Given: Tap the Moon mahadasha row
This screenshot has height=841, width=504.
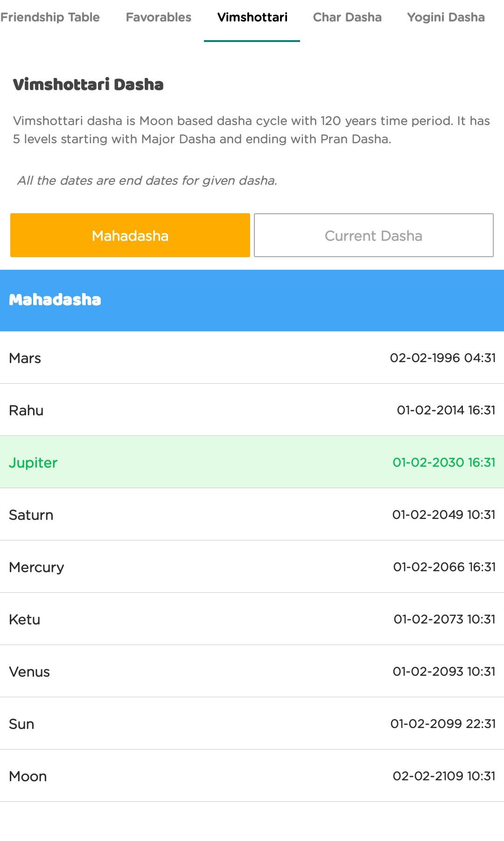Looking at the screenshot, I should pos(252,776).
